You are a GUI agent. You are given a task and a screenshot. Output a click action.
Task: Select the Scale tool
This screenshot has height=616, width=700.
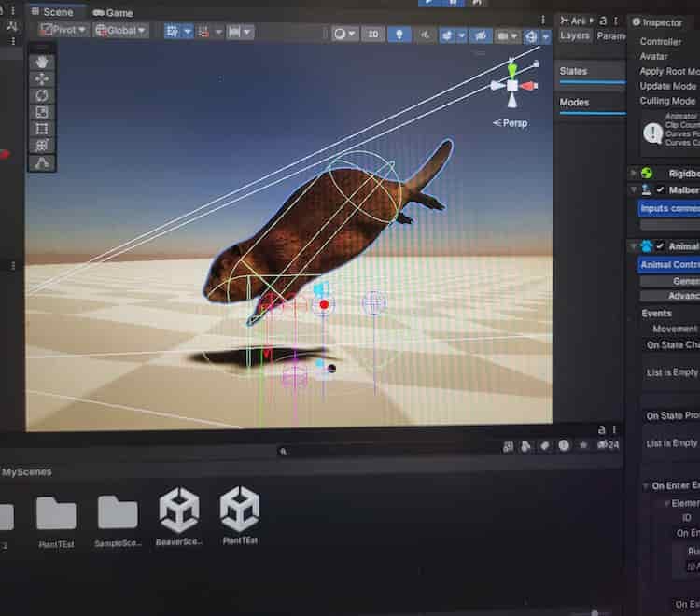pyautogui.click(x=42, y=112)
